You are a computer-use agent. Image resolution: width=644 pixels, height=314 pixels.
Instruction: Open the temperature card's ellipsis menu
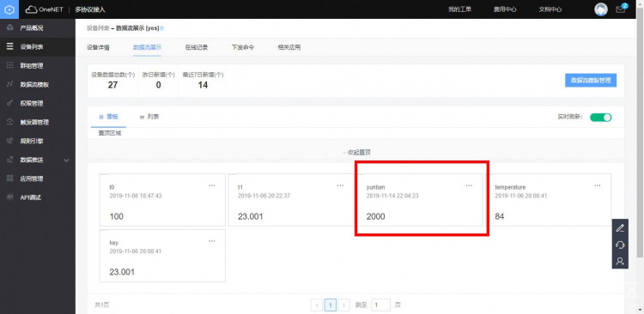pyautogui.click(x=598, y=185)
